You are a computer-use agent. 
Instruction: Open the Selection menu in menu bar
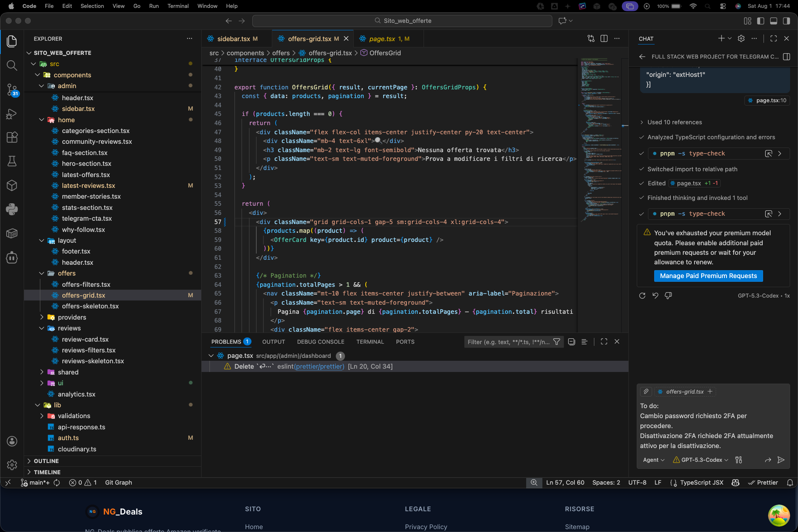point(92,6)
